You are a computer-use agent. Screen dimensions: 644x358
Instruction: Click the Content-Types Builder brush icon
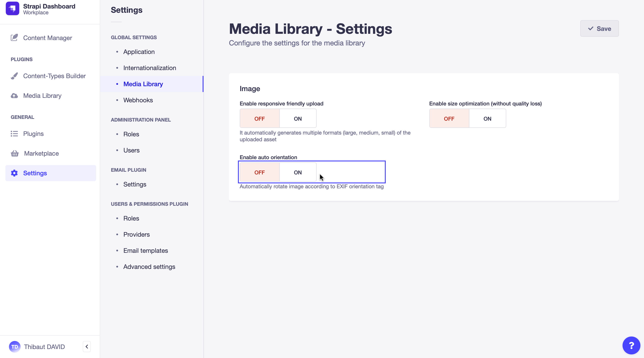pyautogui.click(x=14, y=76)
